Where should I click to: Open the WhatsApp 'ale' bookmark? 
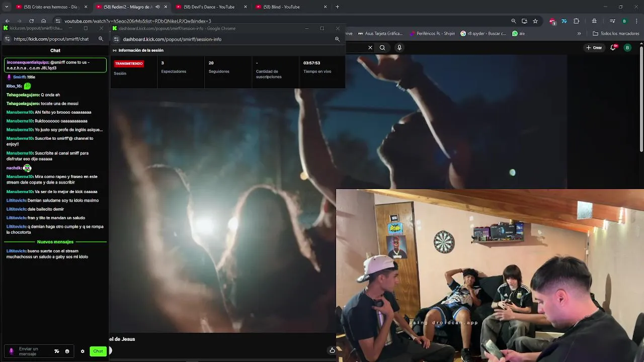point(518,34)
